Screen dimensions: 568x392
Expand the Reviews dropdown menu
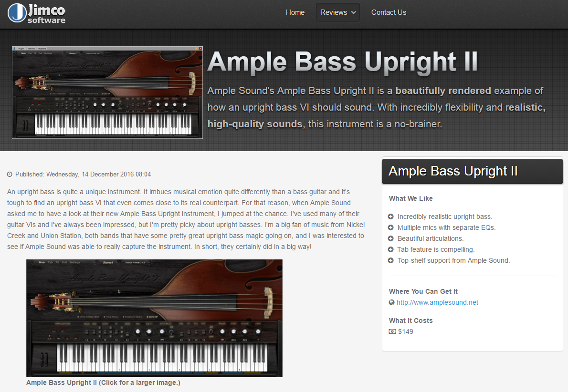tap(337, 12)
